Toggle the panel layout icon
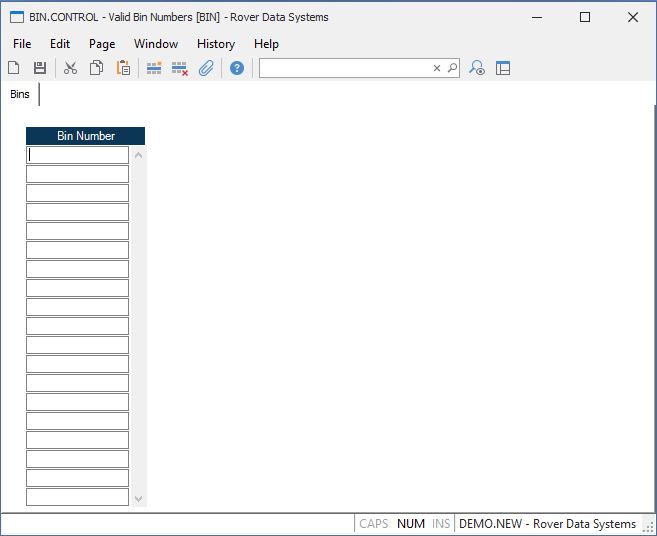The image size is (657, 536). pyautogui.click(x=503, y=68)
